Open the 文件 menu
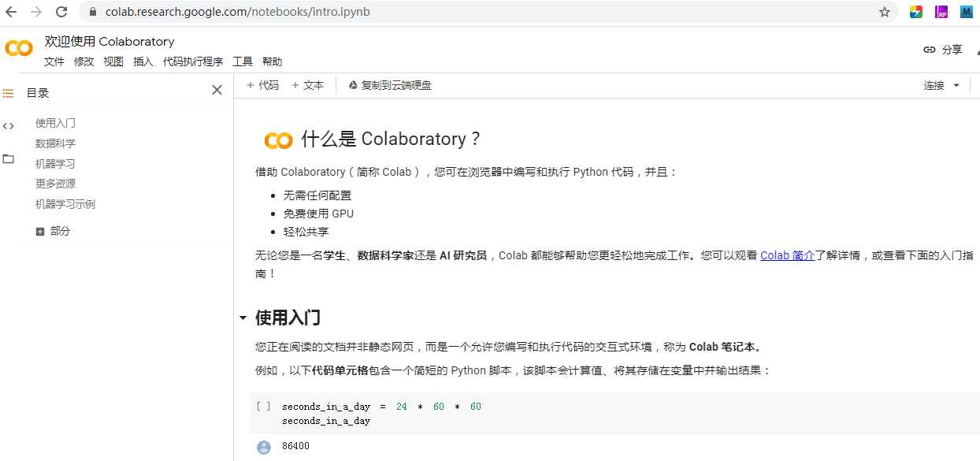The image size is (980, 461). 54,61
